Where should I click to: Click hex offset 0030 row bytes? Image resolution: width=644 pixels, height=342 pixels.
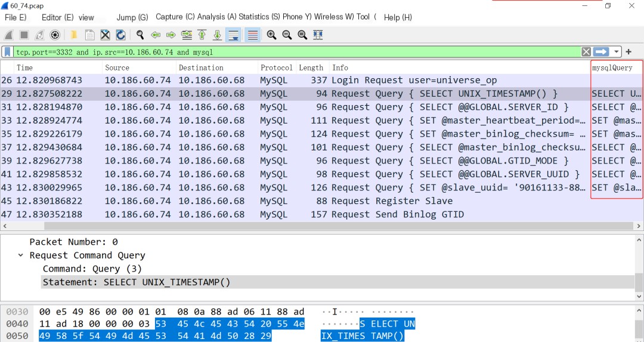172,312
